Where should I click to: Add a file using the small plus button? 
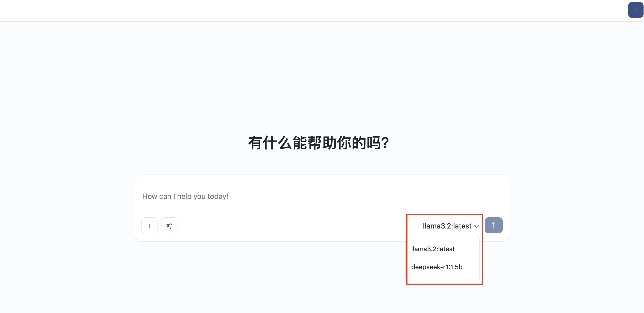(x=149, y=225)
